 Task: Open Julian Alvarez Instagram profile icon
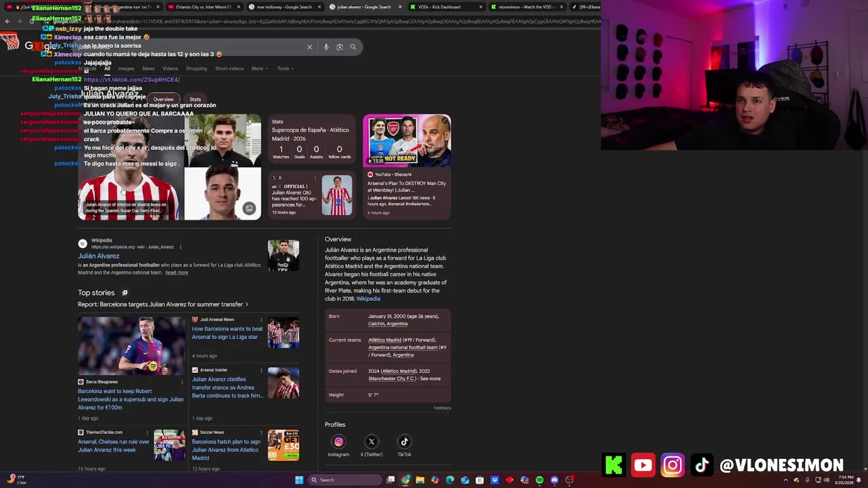(x=338, y=442)
